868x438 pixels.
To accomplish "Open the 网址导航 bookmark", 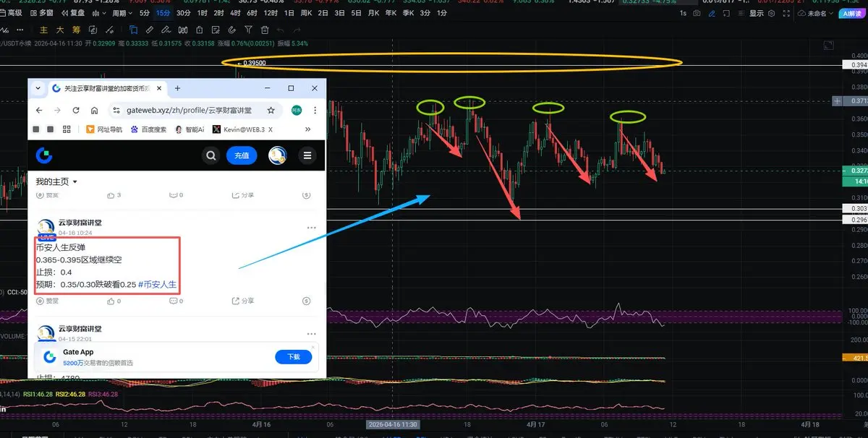I will pyautogui.click(x=105, y=129).
